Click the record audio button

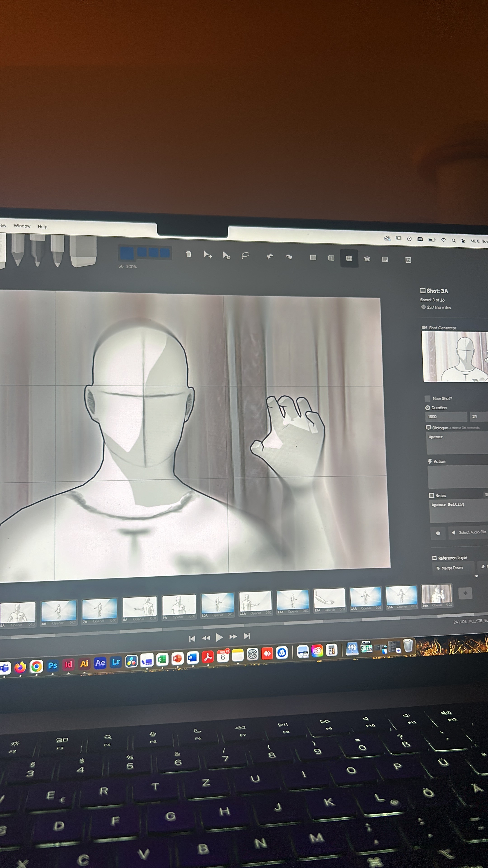438,533
